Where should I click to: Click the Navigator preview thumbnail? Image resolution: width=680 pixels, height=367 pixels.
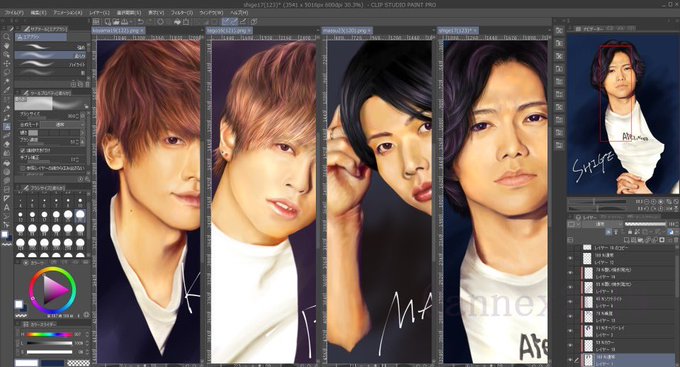point(623,115)
